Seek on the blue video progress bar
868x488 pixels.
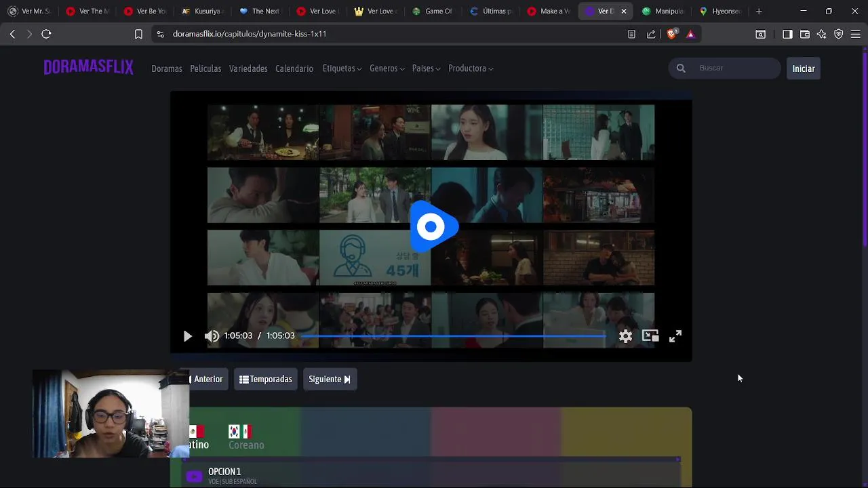[x=453, y=335]
